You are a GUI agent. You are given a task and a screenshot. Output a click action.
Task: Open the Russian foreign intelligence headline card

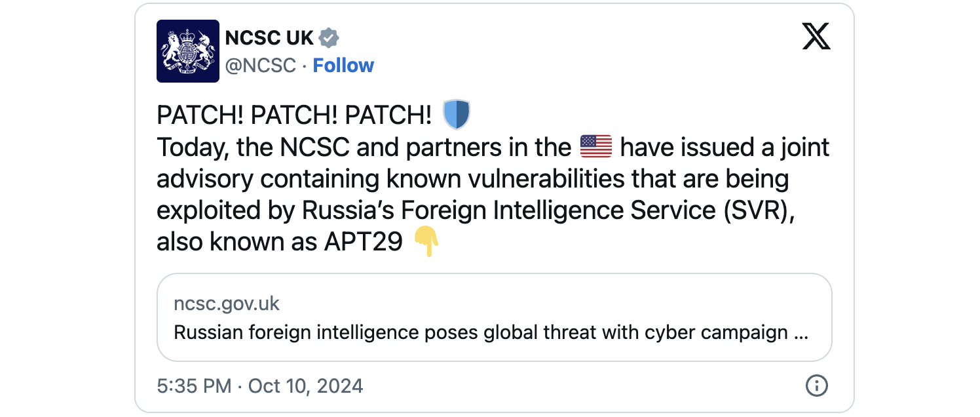[495, 317]
